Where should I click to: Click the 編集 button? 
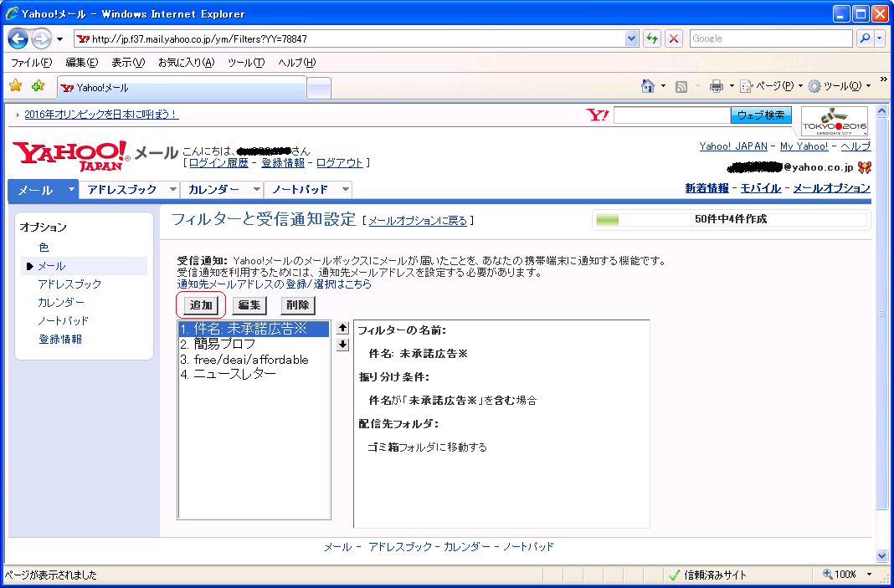point(249,305)
